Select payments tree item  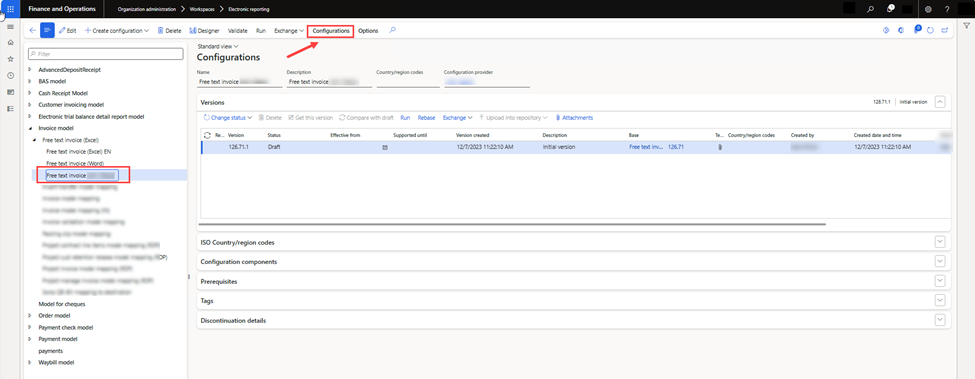[x=51, y=351]
